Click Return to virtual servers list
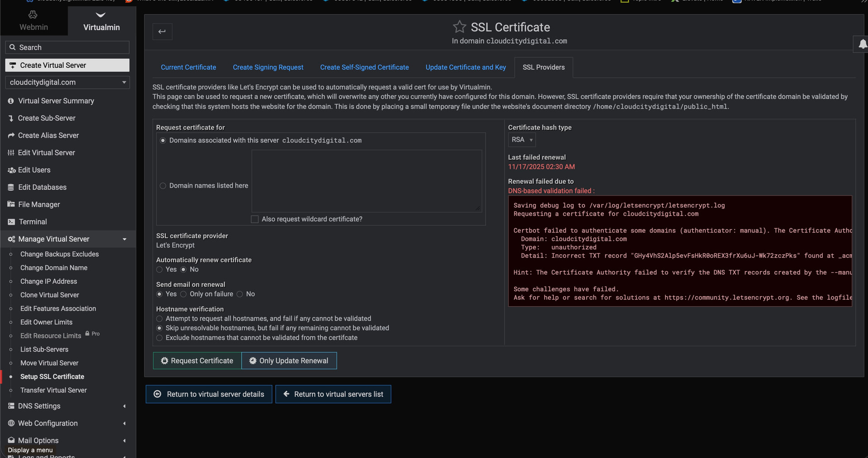 [333, 394]
